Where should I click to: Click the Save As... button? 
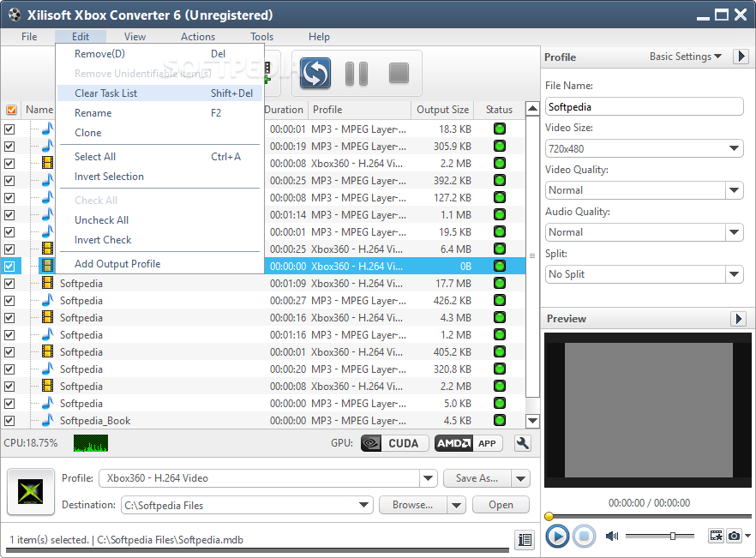pos(477,478)
